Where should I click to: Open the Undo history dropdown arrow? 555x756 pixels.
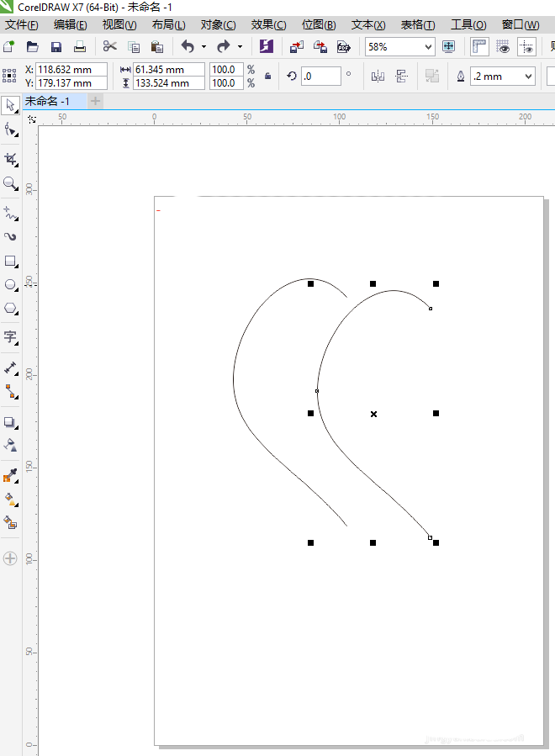(203, 47)
